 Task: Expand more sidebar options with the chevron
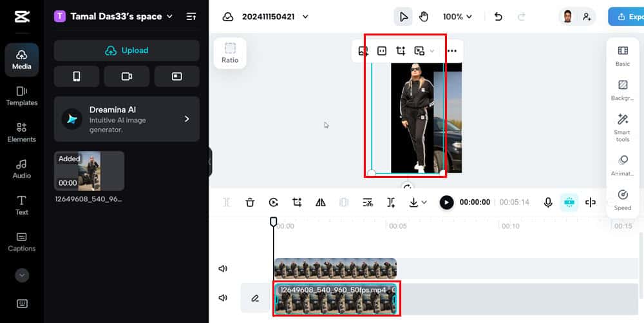(x=22, y=275)
